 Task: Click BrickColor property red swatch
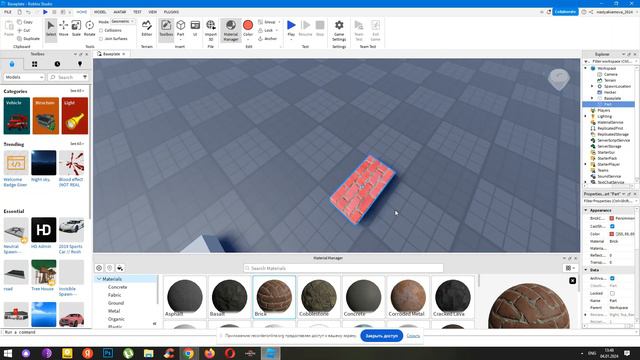[x=612, y=219]
